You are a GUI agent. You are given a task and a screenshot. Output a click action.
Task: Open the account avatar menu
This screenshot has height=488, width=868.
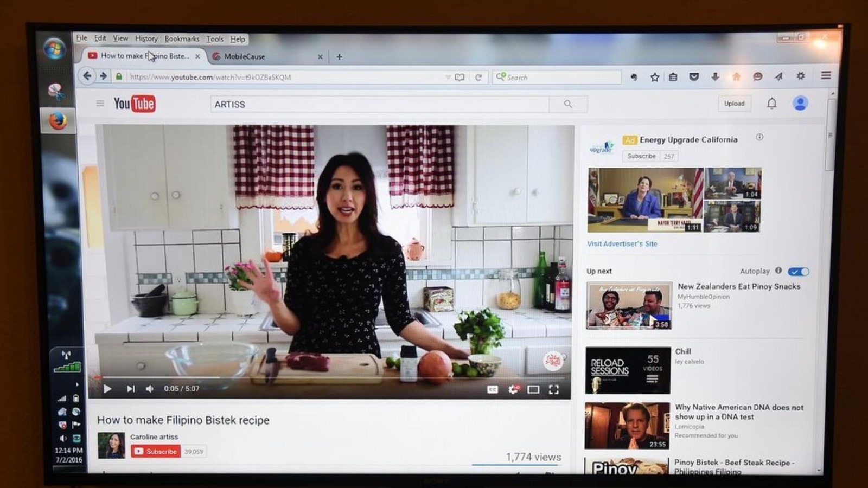[800, 103]
